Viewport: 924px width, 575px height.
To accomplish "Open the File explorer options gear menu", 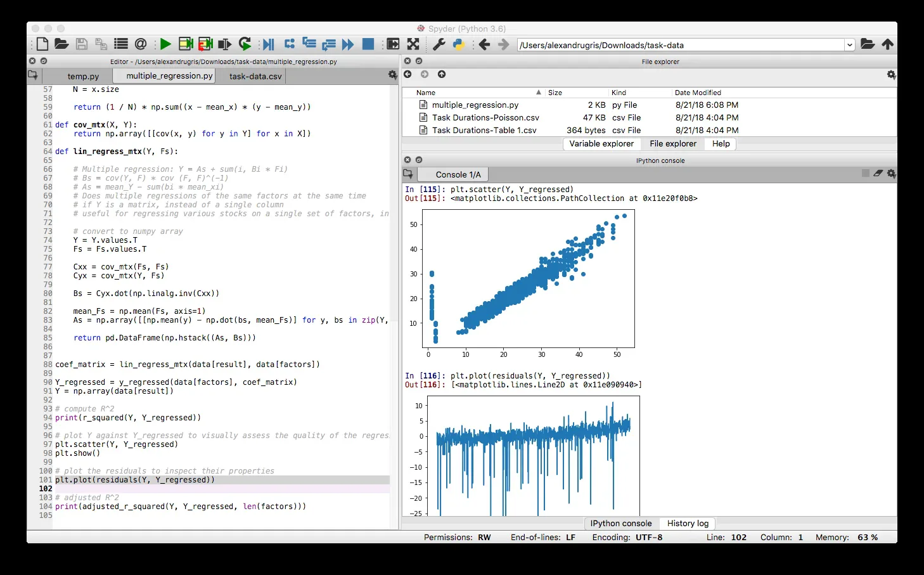I will 891,75.
